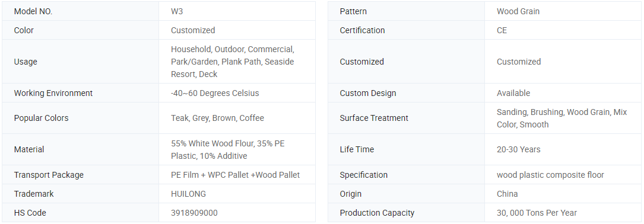
Task: Click the Custom Design Available value
Action: pos(513,93)
